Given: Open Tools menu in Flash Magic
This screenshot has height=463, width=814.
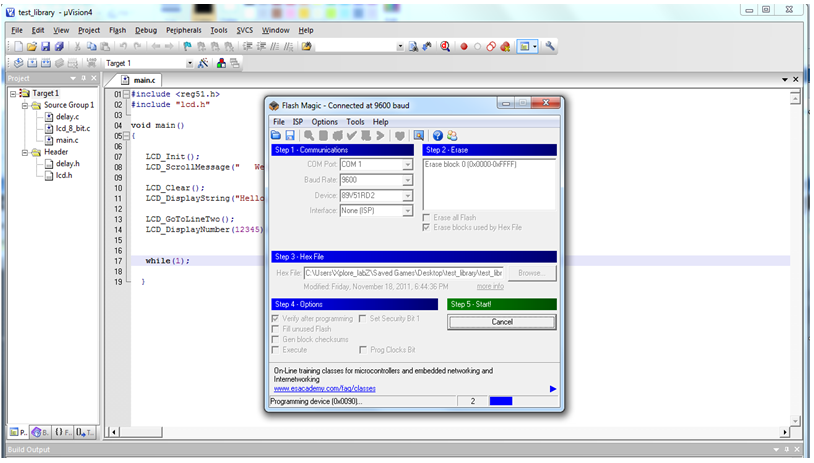Looking at the screenshot, I should (x=355, y=122).
